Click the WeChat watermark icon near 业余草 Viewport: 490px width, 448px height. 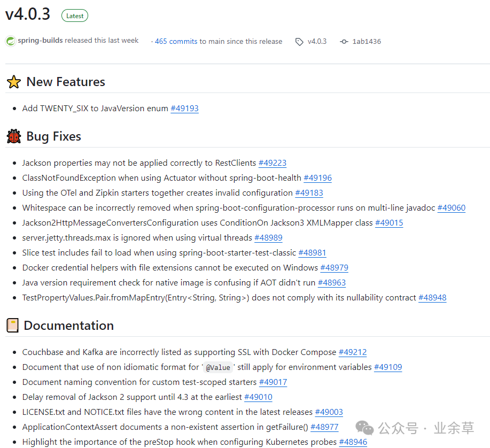[x=364, y=428]
